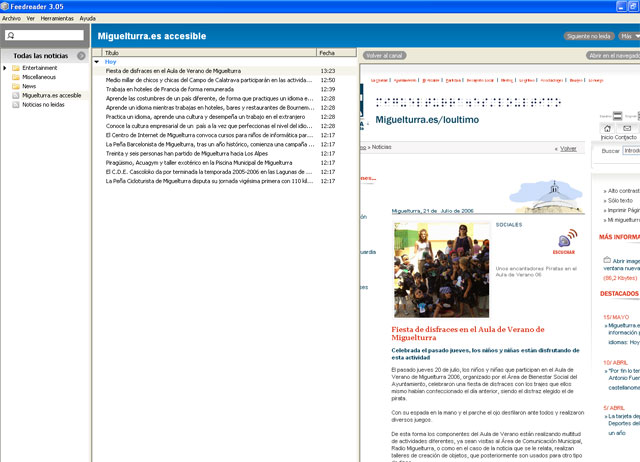The image size is (640, 462).
Task: Click the pirates children photo thumbnail
Action: click(x=441, y=270)
